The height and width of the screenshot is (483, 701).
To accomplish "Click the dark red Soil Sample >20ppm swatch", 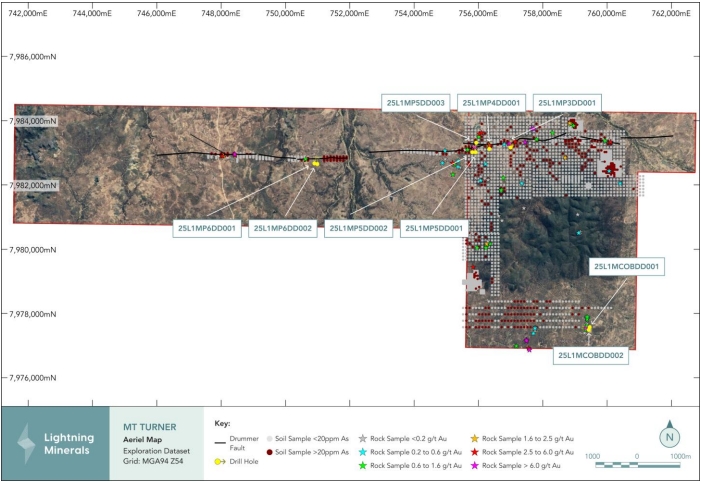I will pos(270,452).
